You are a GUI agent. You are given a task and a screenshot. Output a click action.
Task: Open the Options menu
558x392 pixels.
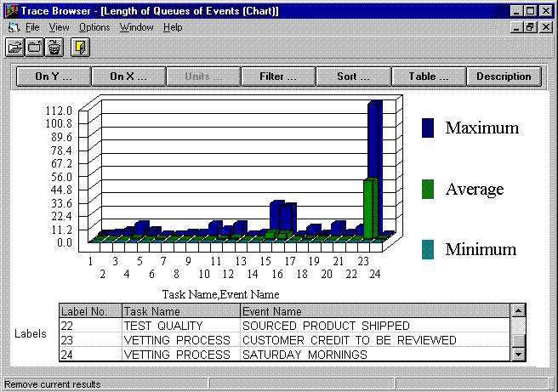click(x=94, y=27)
